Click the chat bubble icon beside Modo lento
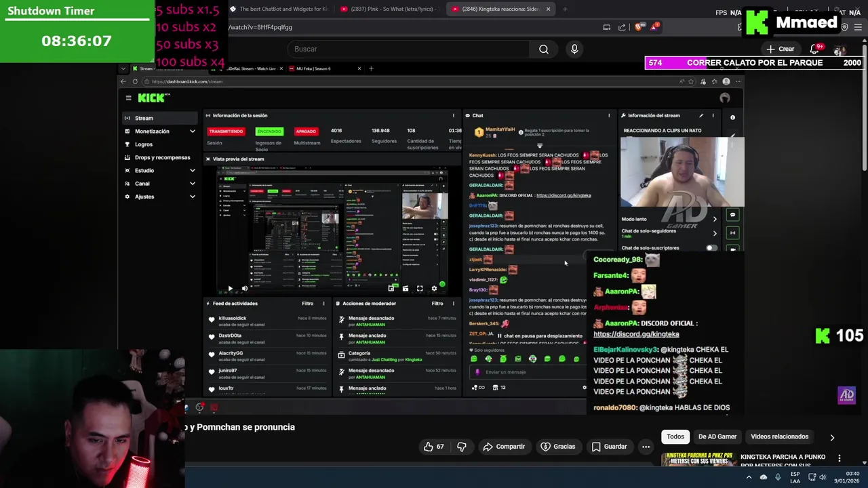The image size is (868, 488). pyautogui.click(x=732, y=215)
